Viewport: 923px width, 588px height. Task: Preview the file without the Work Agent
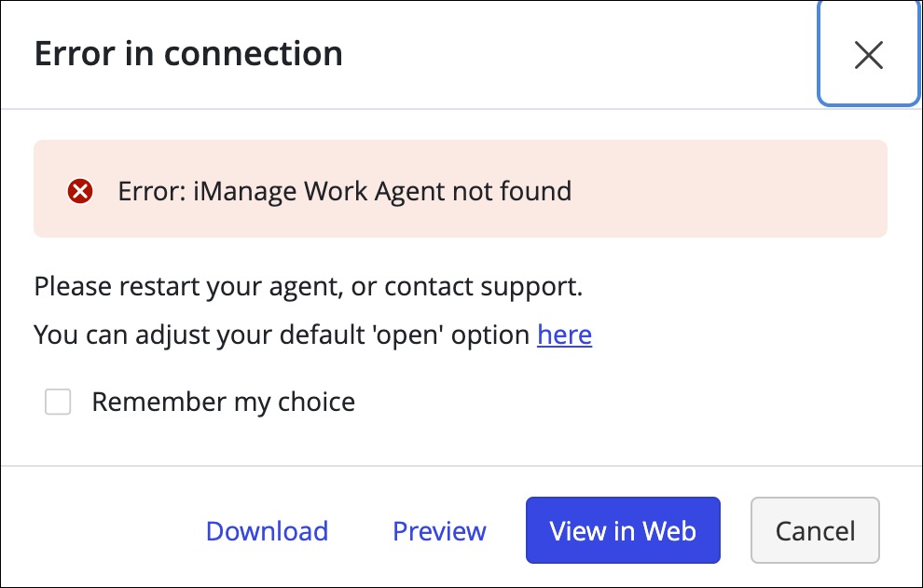[439, 530]
